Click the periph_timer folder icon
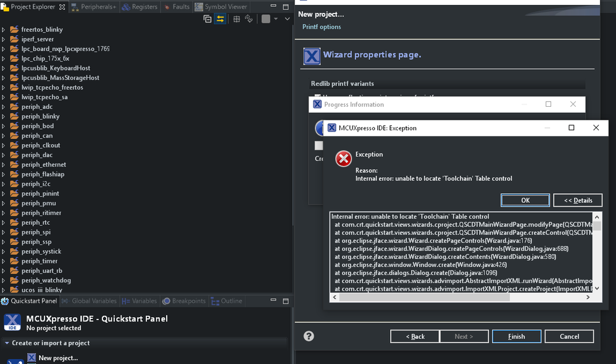 click(x=15, y=261)
